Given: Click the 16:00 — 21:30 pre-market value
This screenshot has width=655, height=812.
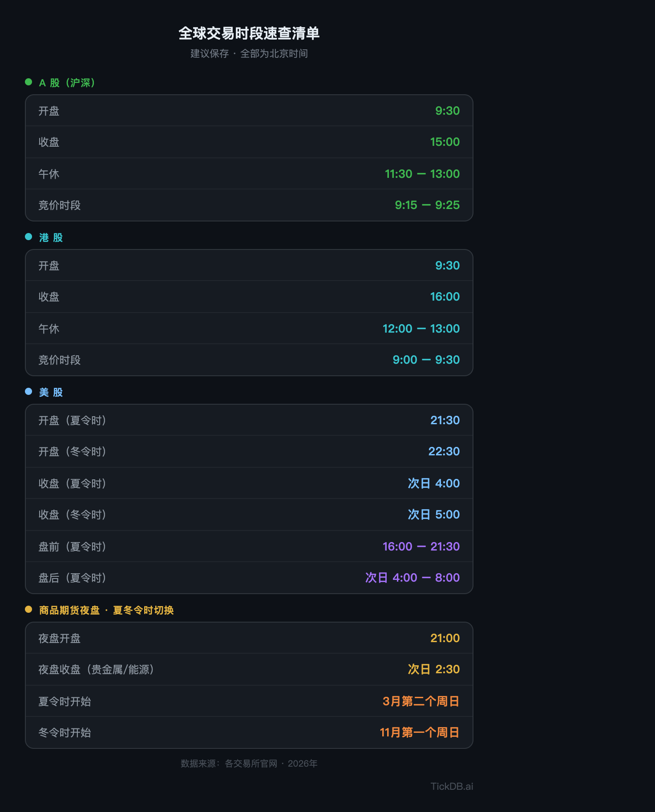Looking at the screenshot, I should [x=421, y=547].
